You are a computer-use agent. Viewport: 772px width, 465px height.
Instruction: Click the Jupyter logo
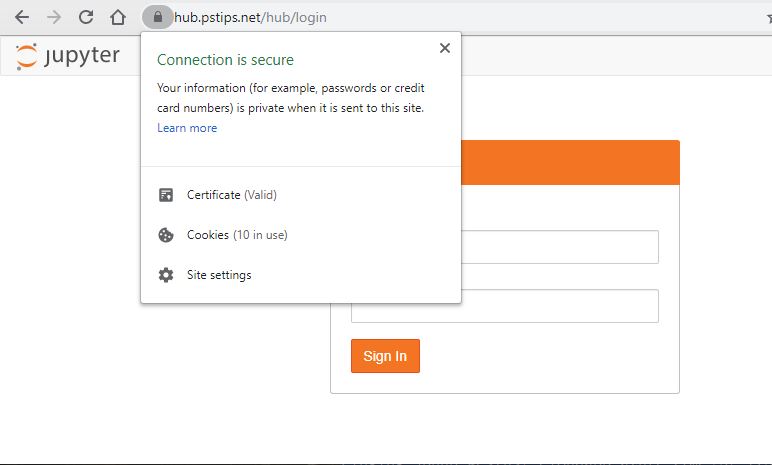[67, 56]
